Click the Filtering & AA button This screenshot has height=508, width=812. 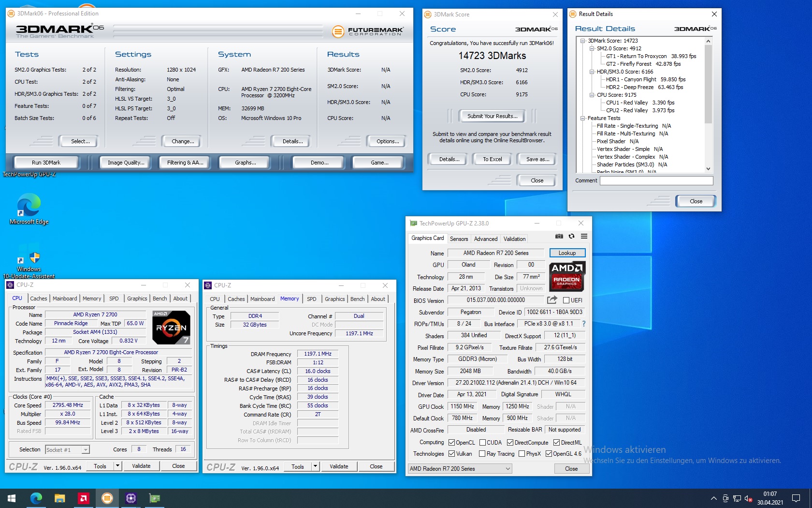(185, 163)
